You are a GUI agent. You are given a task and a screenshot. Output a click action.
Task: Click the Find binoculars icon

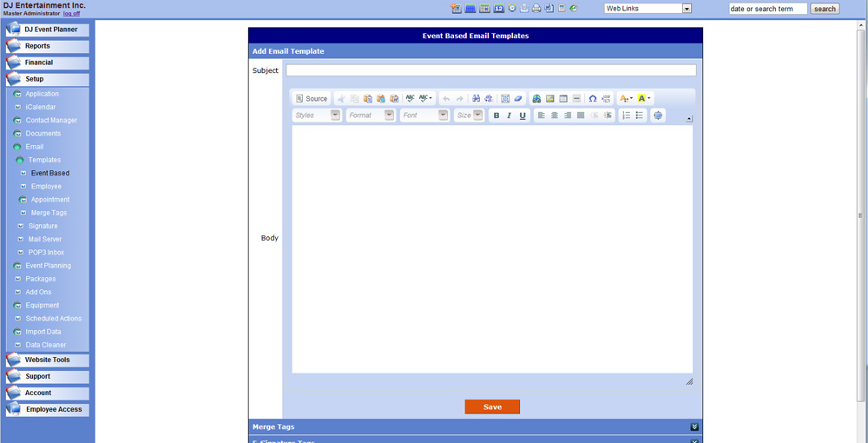pyautogui.click(x=476, y=99)
